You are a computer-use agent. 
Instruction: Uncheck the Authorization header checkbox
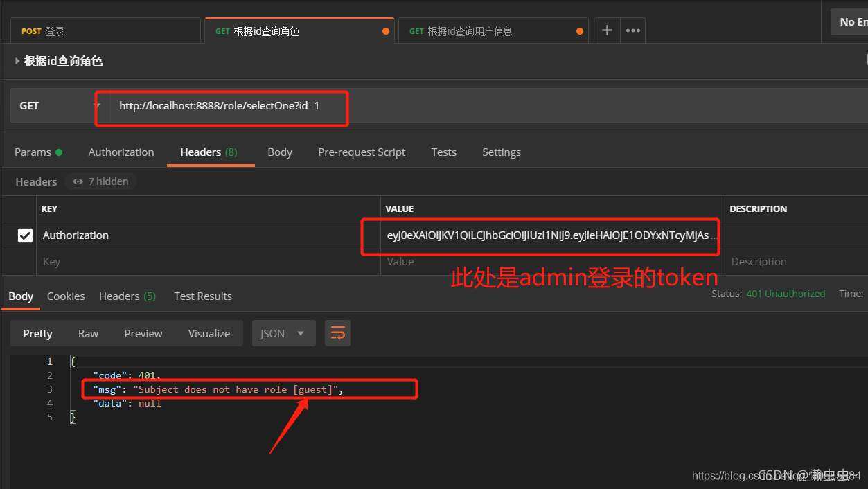25,235
